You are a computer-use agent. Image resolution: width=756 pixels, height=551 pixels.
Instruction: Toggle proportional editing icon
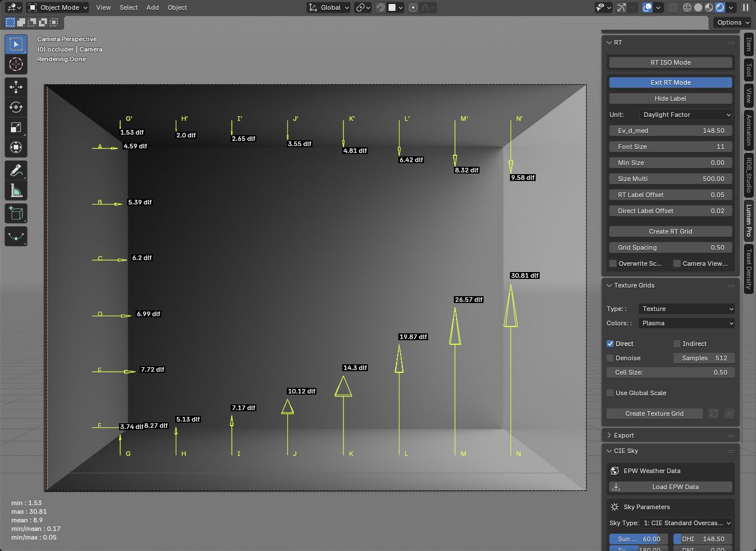[413, 7]
